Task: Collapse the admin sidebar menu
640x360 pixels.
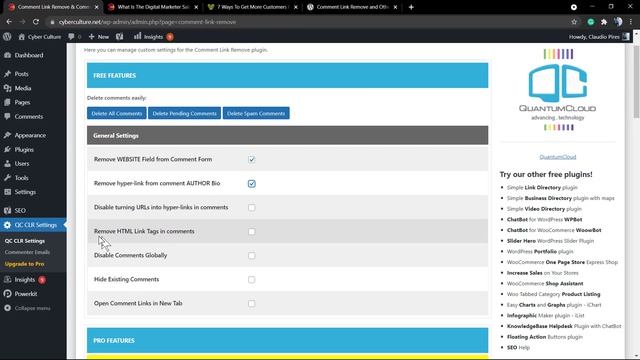Action: point(33,308)
